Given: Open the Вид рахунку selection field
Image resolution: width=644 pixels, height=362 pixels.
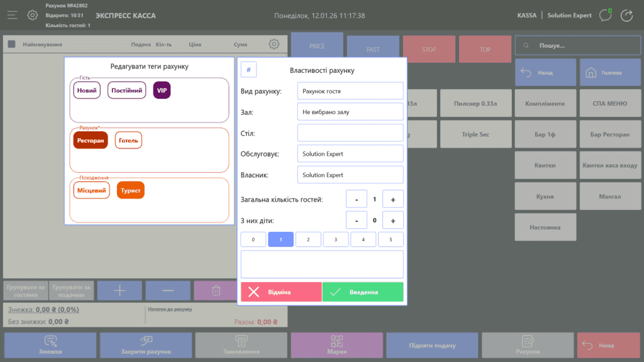Looking at the screenshot, I should [x=350, y=90].
